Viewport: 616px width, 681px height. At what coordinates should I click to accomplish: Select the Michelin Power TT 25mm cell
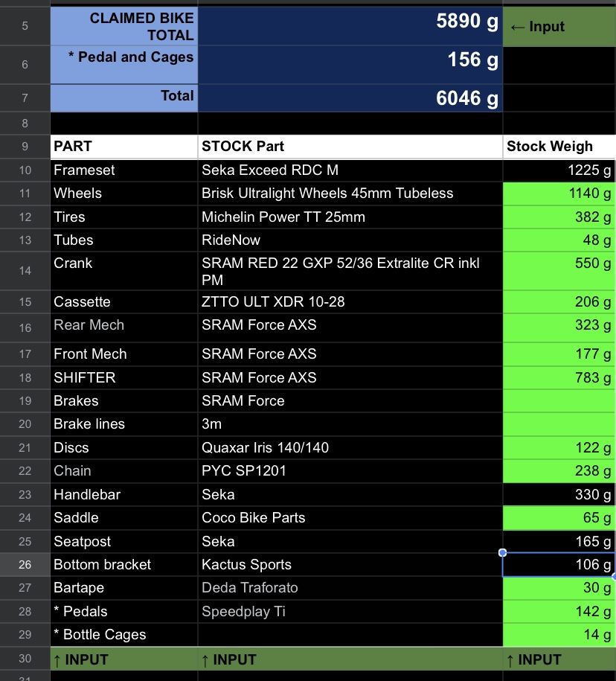pyautogui.click(x=350, y=217)
